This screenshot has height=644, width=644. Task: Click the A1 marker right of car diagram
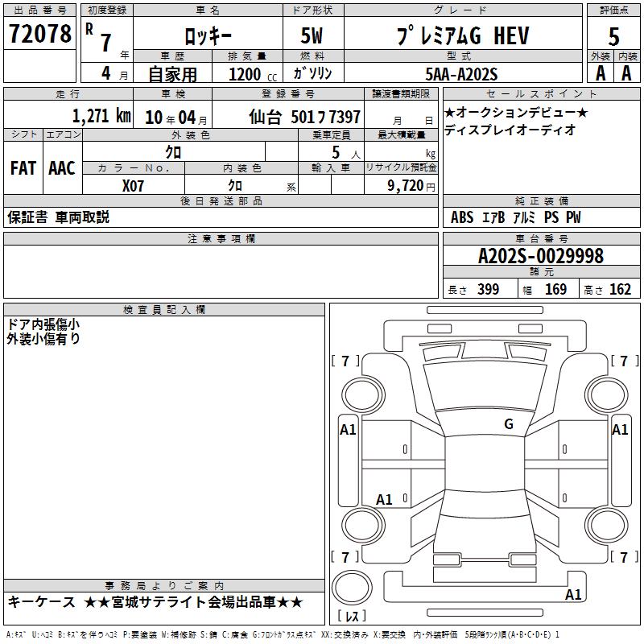(619, 430)
